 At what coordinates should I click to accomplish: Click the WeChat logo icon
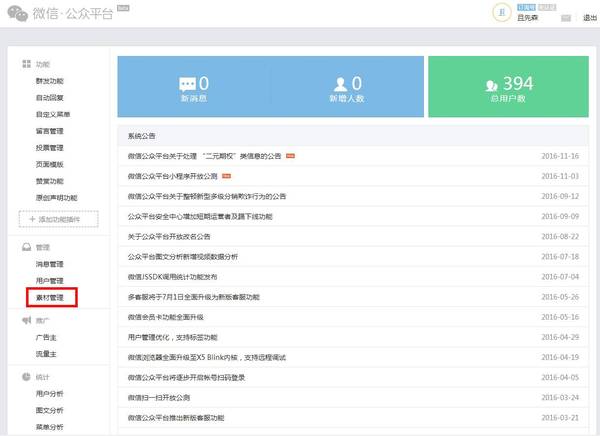tap(18, 13)
